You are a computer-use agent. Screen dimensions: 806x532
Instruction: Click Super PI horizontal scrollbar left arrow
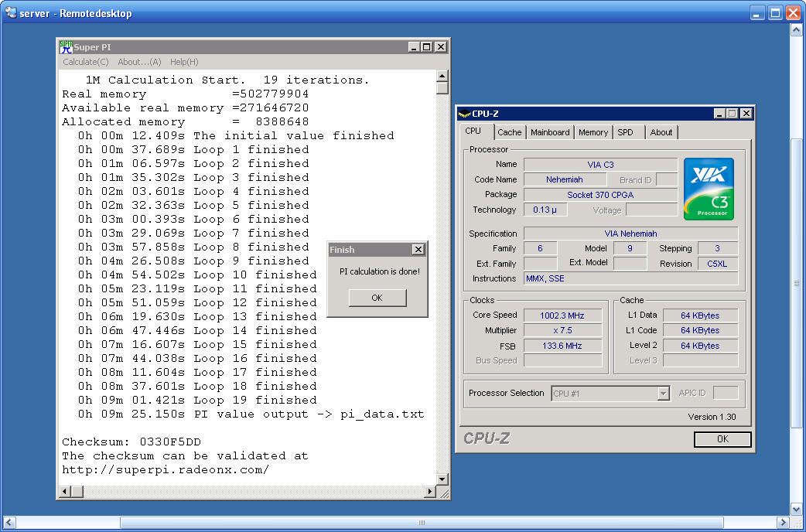65,492
